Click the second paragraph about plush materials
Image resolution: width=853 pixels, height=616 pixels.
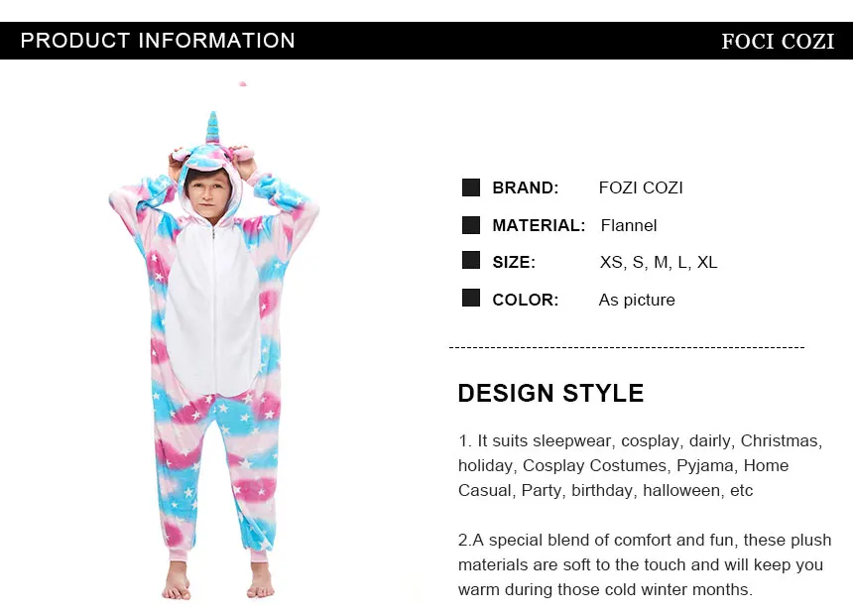coord(645,564)
